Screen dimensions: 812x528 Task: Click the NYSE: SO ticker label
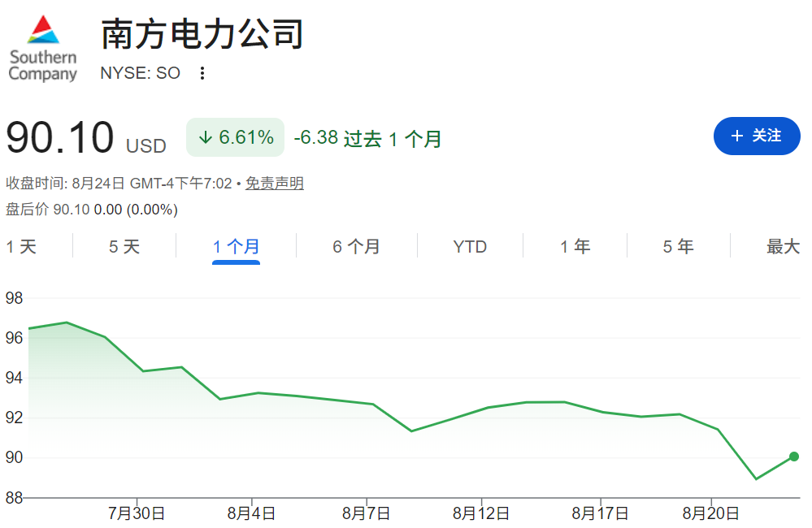[x=141, y=73]
